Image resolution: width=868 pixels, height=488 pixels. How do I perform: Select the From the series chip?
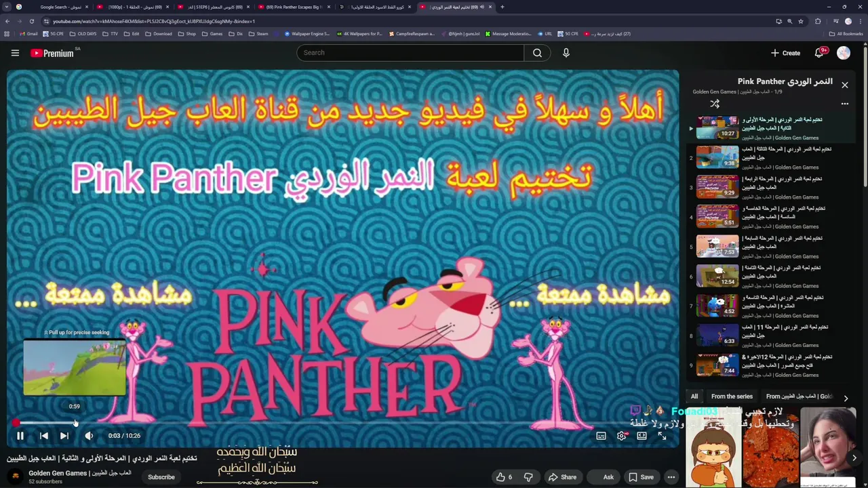click(732, 396)
